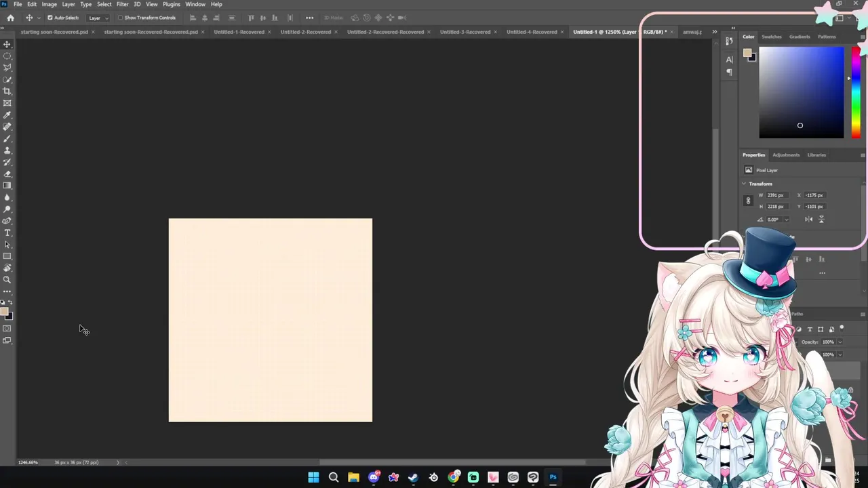The width and height of the screenshot is (868, 488).
Task: Click the W width input field
Action: [x=776, y=195]
